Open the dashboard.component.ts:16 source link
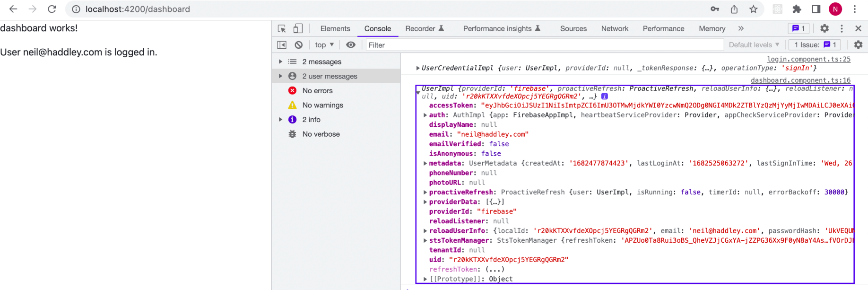 tap(800, 80)
